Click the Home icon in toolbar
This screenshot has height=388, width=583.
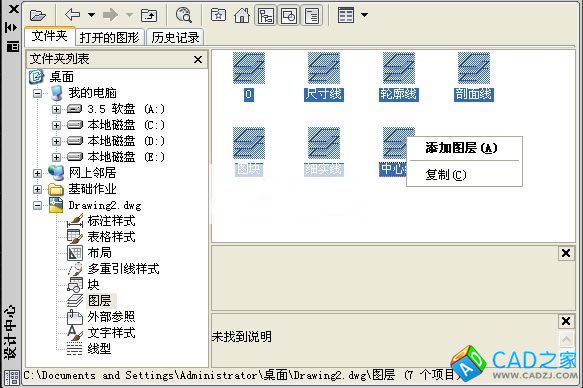tap(242, 16)
